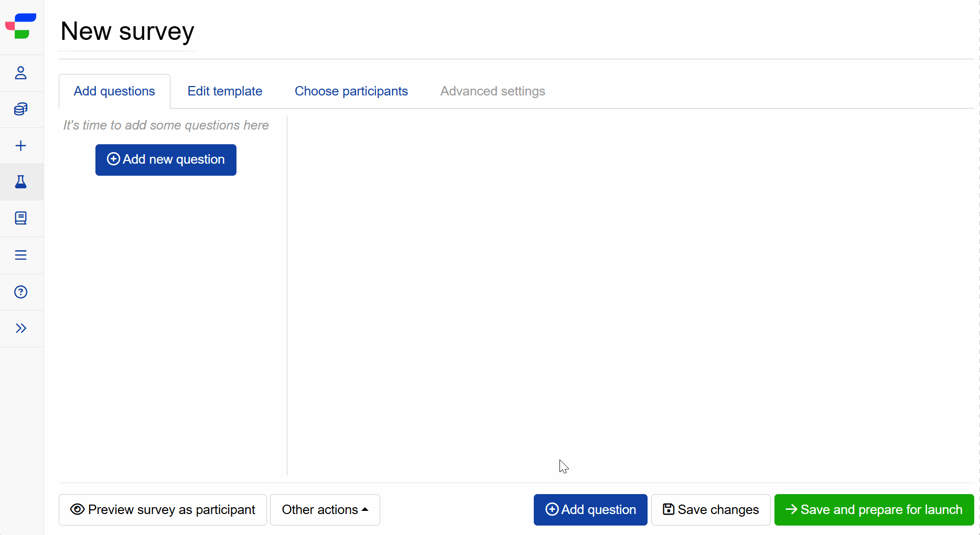Click the bottom Add question button

tap(590, 510)
